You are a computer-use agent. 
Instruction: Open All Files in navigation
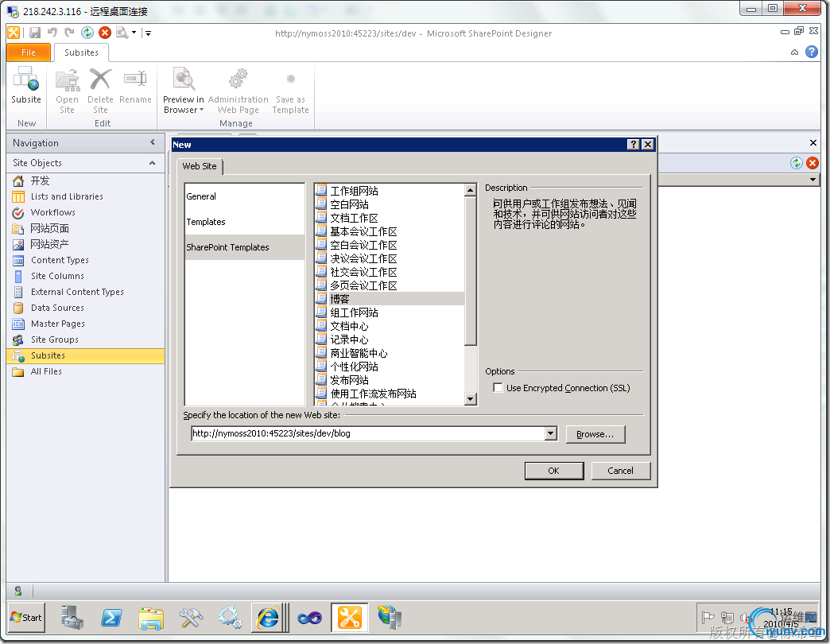click(86, 371)
